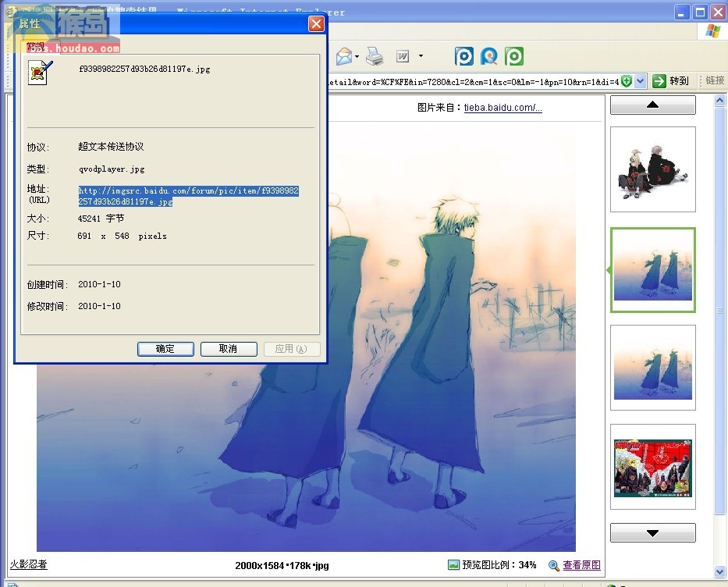
Task: Click the 创建时间 date 2010-1-10
Action: tap(99, 284)
